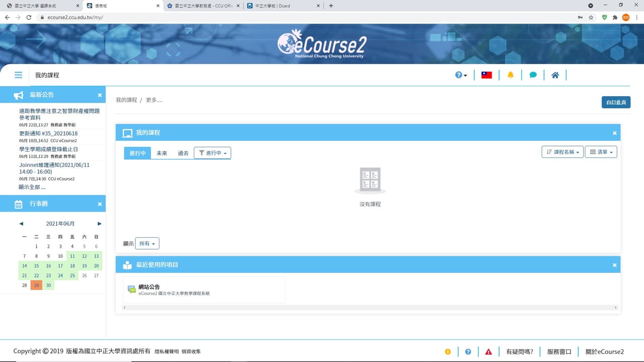
Task: Click the 自訂此頁 customize page button
Action: coord(616,102)
